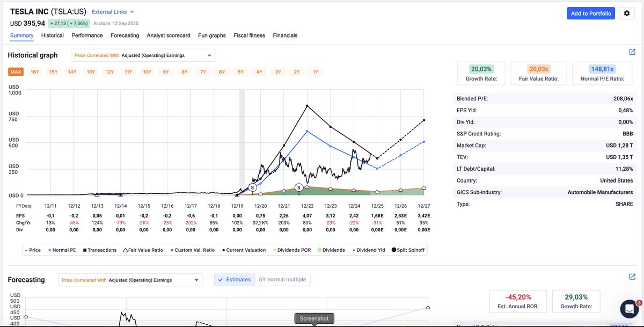Screen dimensions: 644x327
Task: Click EPS value 4,07 for 12/22
Action: click(307, 215)
